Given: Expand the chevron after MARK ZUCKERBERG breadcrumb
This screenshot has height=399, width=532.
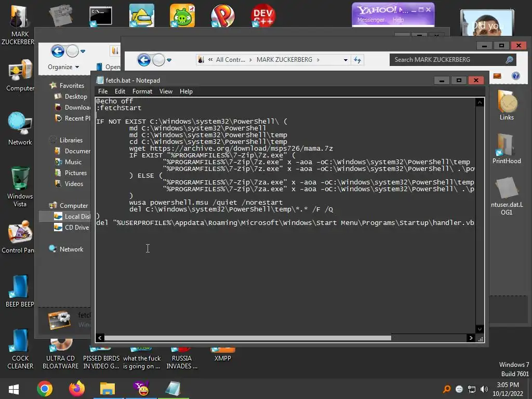Looking at the screenshot, I should click(x=318, y=60).
